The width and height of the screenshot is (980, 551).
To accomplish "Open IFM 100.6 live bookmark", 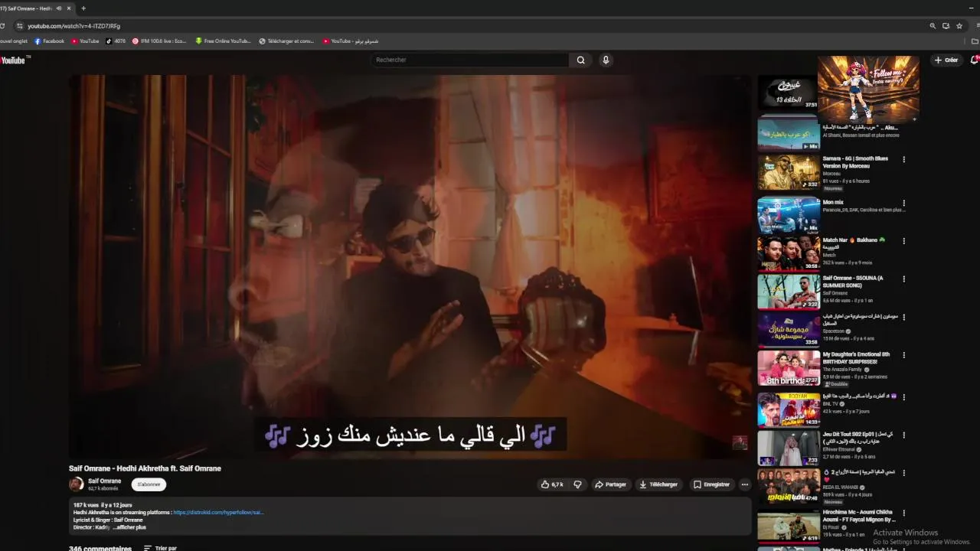I will click(x=159, y=41).
